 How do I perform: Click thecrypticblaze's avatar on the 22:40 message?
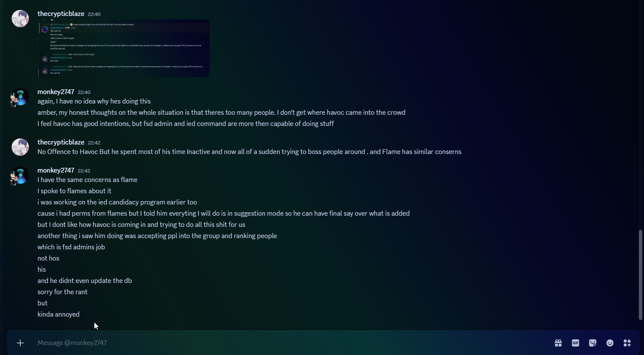[x=20, y=19]
